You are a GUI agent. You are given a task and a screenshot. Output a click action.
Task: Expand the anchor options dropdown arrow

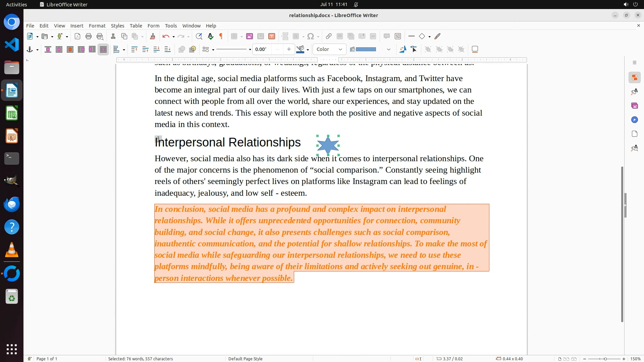pos(37,50)
